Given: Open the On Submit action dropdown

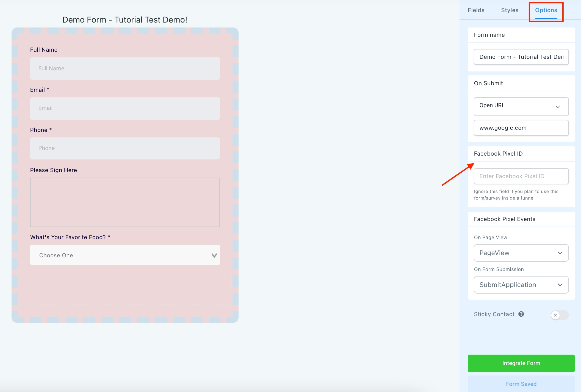Looking at the screenshot, I should click(x=521, y=106).
